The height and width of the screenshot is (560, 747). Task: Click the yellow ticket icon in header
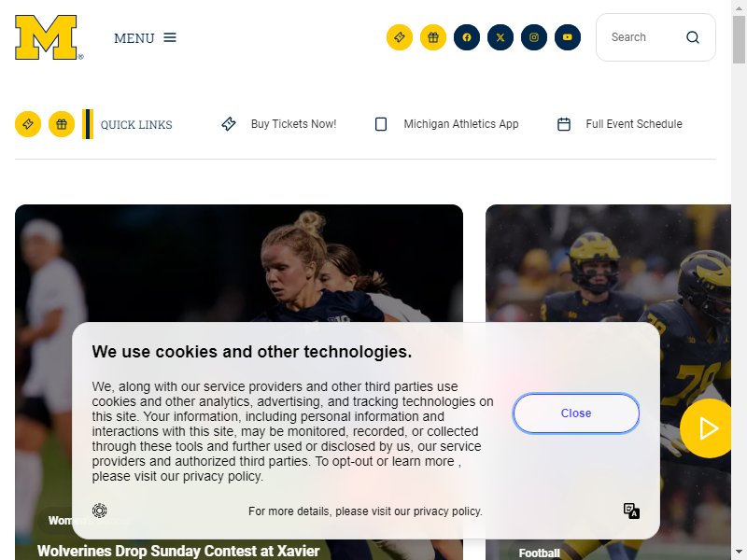point(400,37)
